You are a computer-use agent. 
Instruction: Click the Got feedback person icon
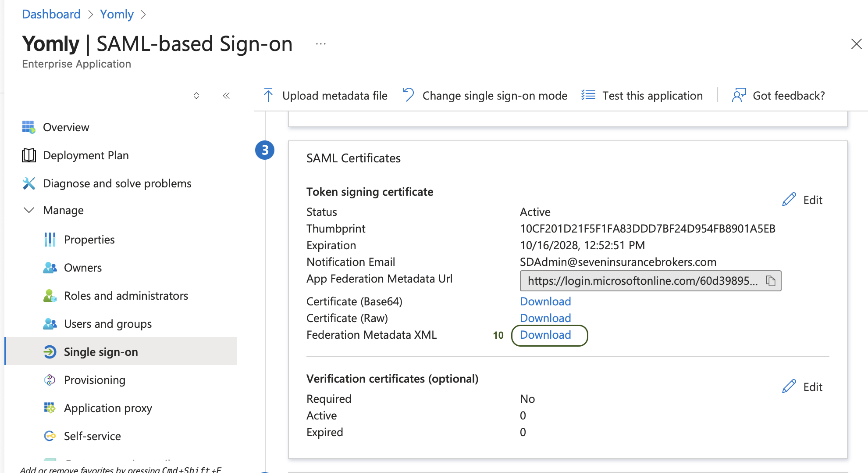pos(739,95)
